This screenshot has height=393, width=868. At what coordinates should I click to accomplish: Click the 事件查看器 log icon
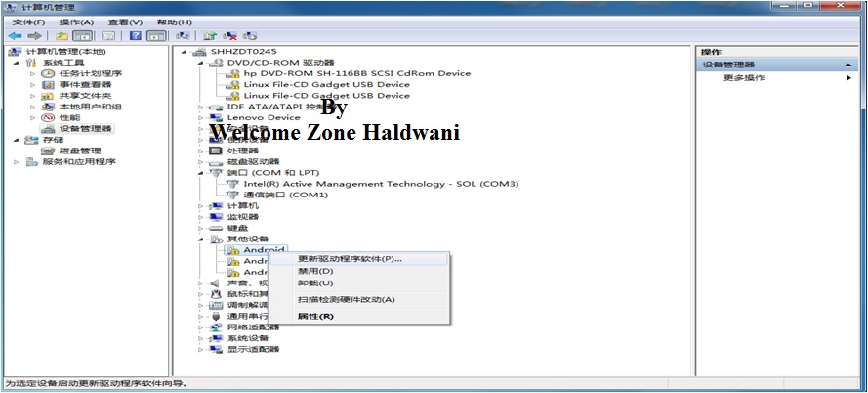(x=49, y=85)
